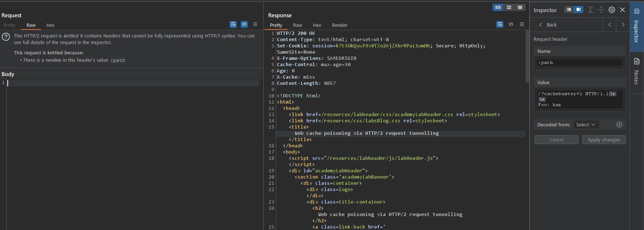Screen dimensions: 644x230
Task: Go to the next header in Inspector
Action: coord(623,25)
